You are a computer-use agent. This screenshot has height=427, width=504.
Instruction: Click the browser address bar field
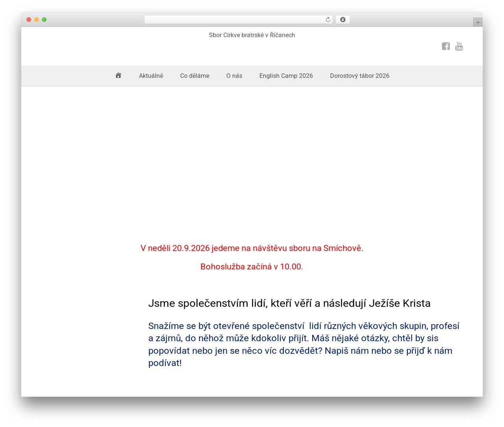(239, 20)
